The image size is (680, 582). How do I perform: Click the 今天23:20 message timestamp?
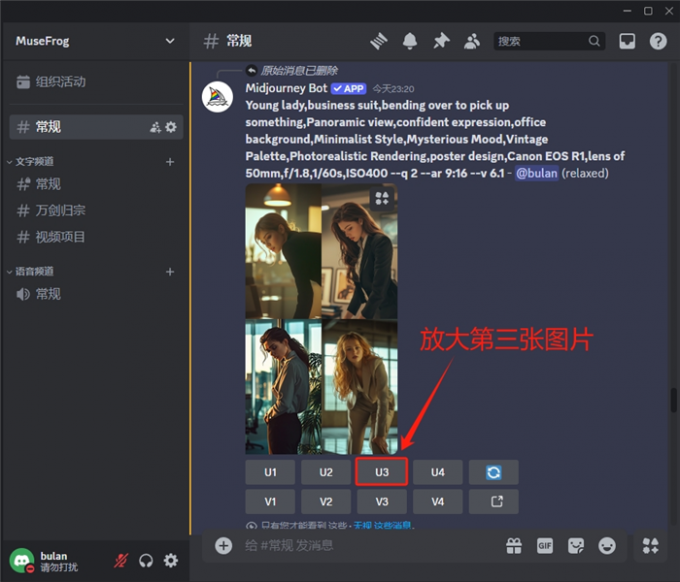pos(393,89)
